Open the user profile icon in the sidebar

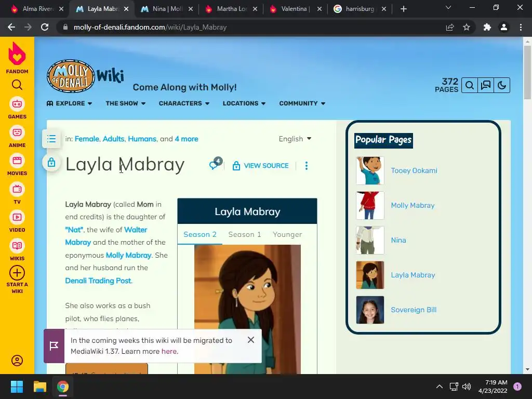(x=17, y=361)
